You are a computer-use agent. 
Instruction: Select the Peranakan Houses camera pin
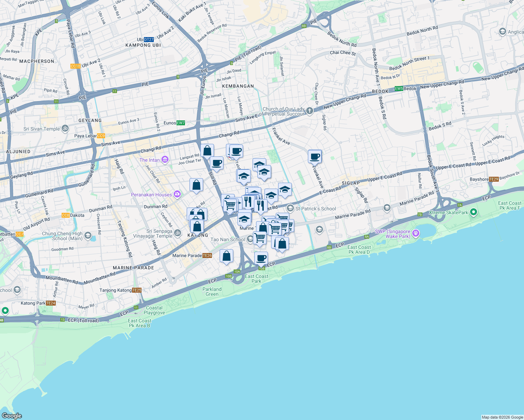pos(177,194)
